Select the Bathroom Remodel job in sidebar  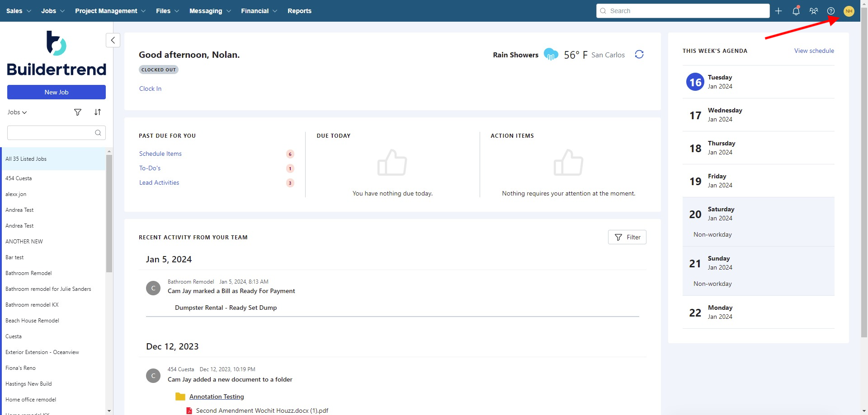point(53,273)
